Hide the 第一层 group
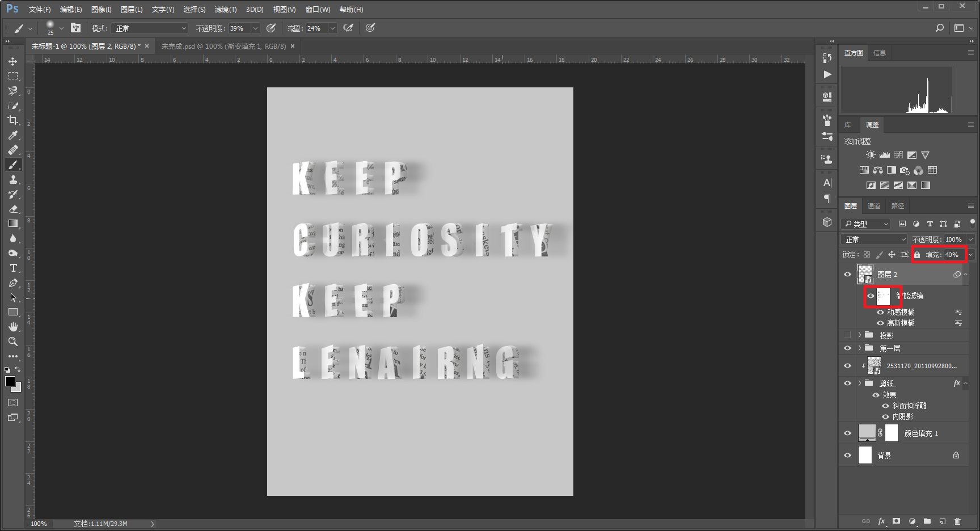This screenshot has height=531, width=980. pyautogui.click(x=847, y=348)
